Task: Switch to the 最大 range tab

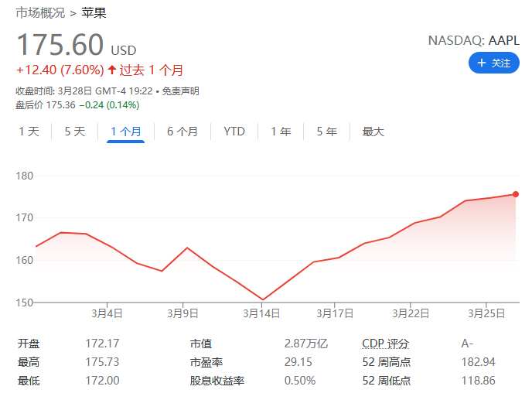Action: [373, 132]
